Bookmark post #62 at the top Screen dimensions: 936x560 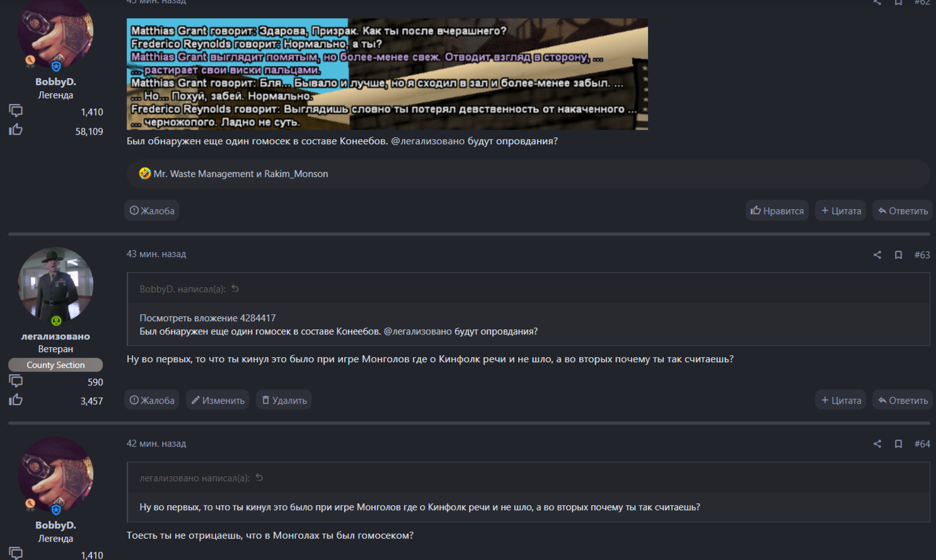click(899, 3)
